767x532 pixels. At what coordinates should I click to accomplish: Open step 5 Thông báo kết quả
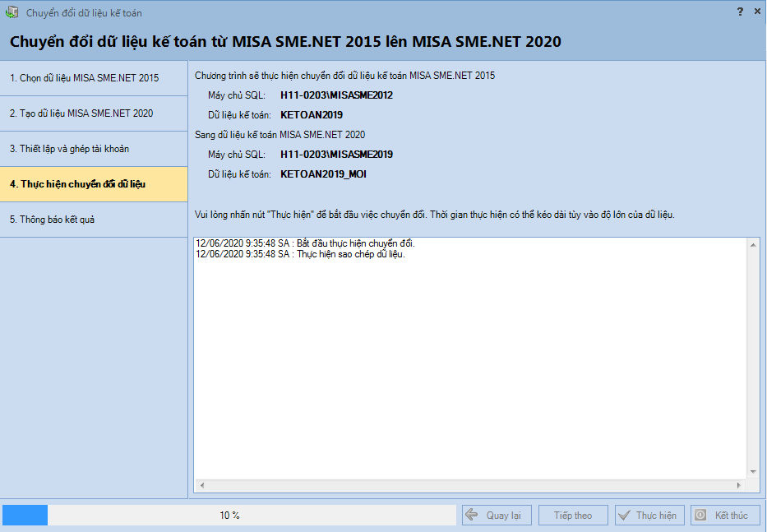[94, 220]
